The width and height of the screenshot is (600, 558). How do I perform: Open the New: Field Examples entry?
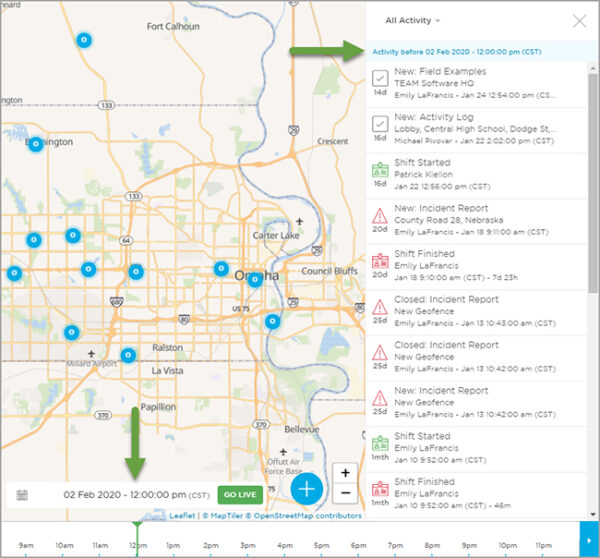click(x=476, y=84)
